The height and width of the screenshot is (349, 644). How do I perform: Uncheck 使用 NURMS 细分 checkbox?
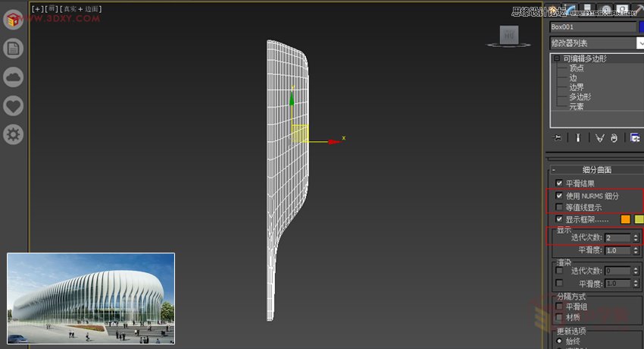tap(559, 196)
